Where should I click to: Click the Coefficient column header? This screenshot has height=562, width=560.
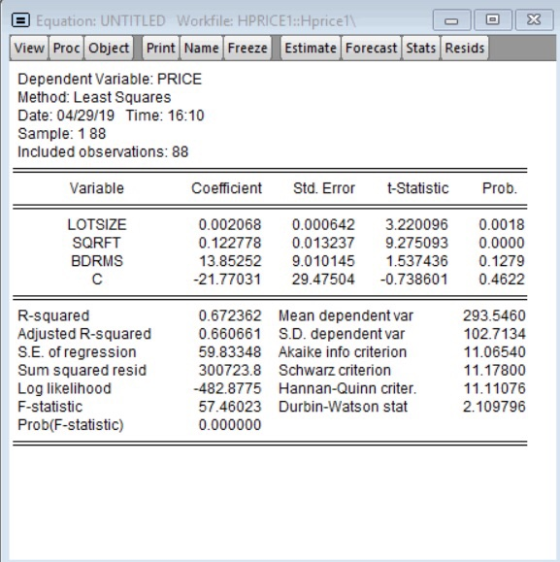(x=227, y=188)
